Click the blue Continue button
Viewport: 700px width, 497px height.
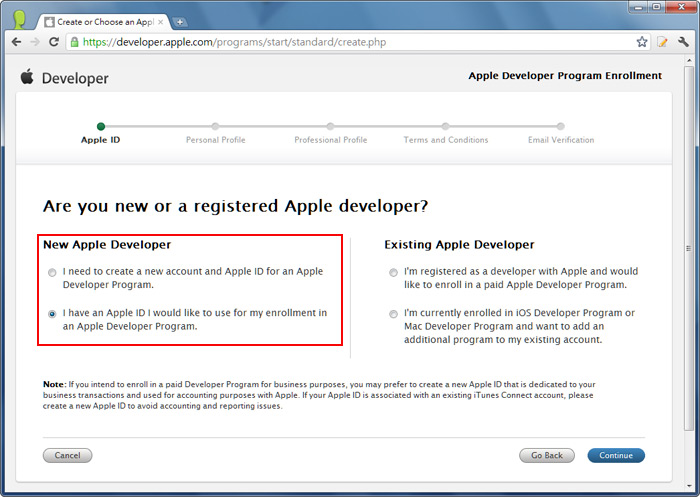pos(616,455)
